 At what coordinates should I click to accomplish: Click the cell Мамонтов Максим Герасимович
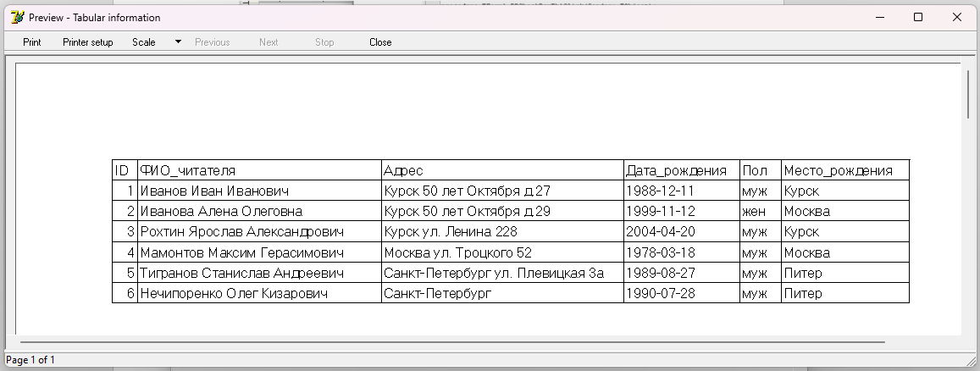(259, 252)
